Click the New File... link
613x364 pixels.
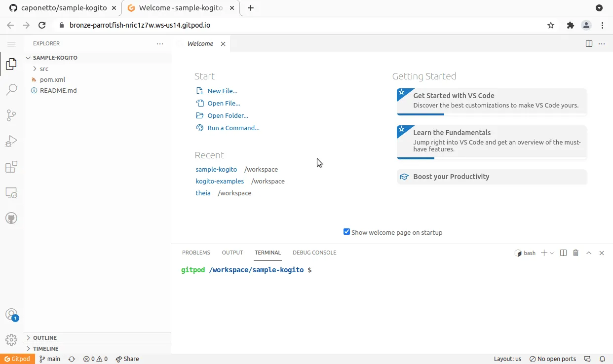coord(222,91)
